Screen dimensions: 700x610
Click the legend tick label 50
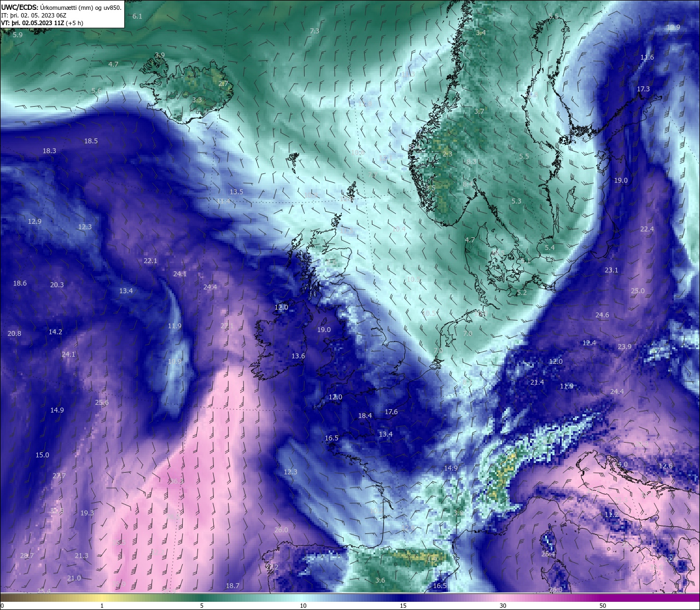(x=603, y=606)
